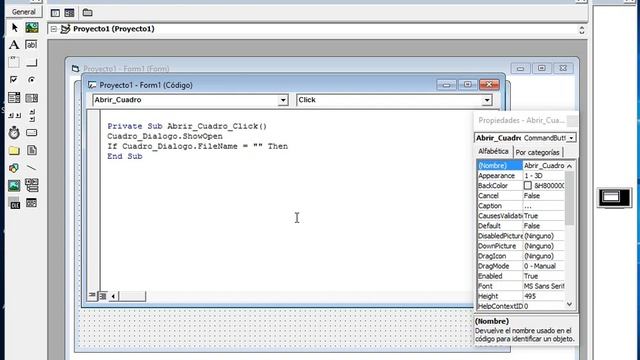Pick the OLE container tool

[x=14, y=203]
